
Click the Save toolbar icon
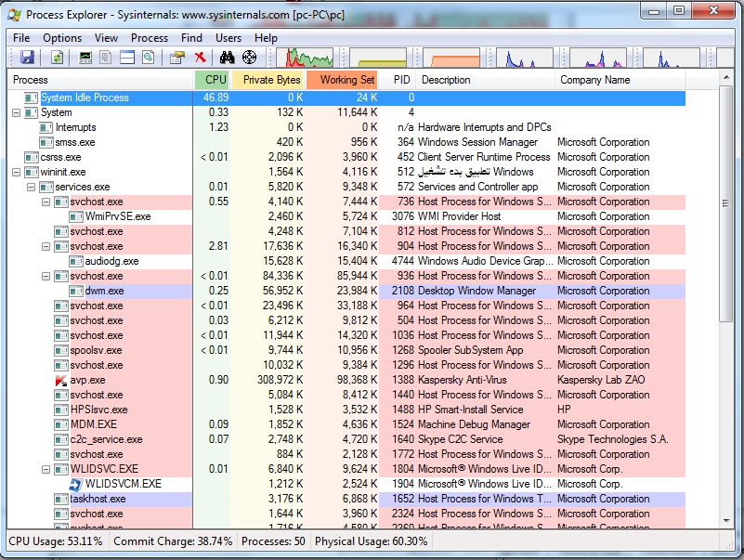tap(27, 58)
